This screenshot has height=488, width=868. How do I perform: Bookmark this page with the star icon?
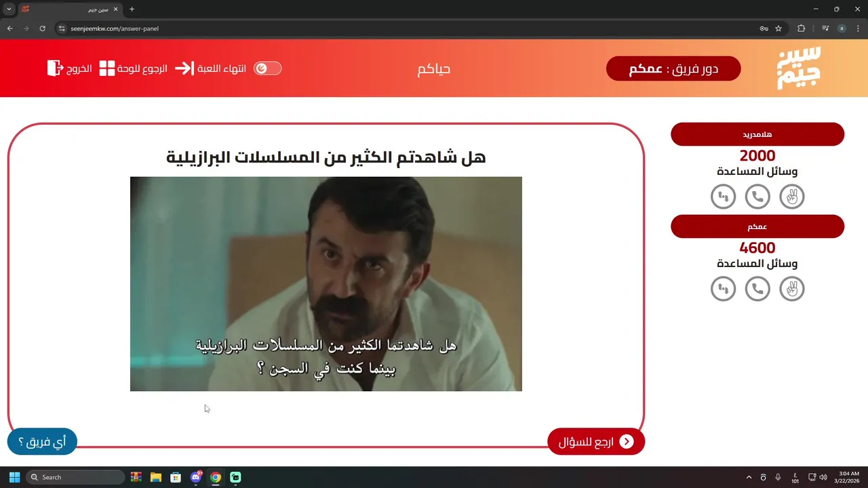click(778, 28)
